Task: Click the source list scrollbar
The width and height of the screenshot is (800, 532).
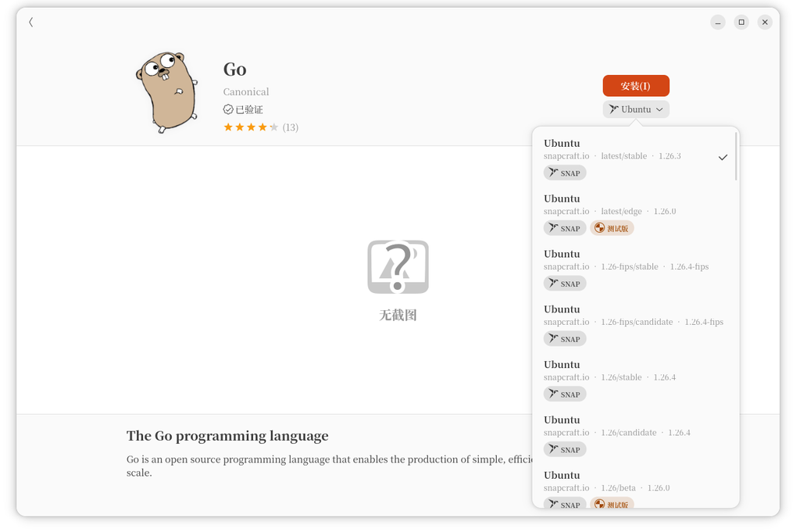Action: [x=736, y=156]
